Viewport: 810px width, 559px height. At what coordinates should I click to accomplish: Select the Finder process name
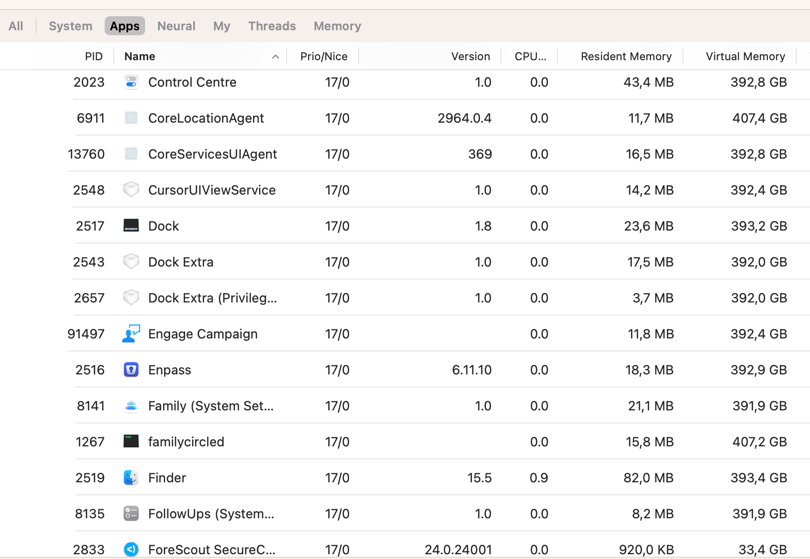(167, 478)
